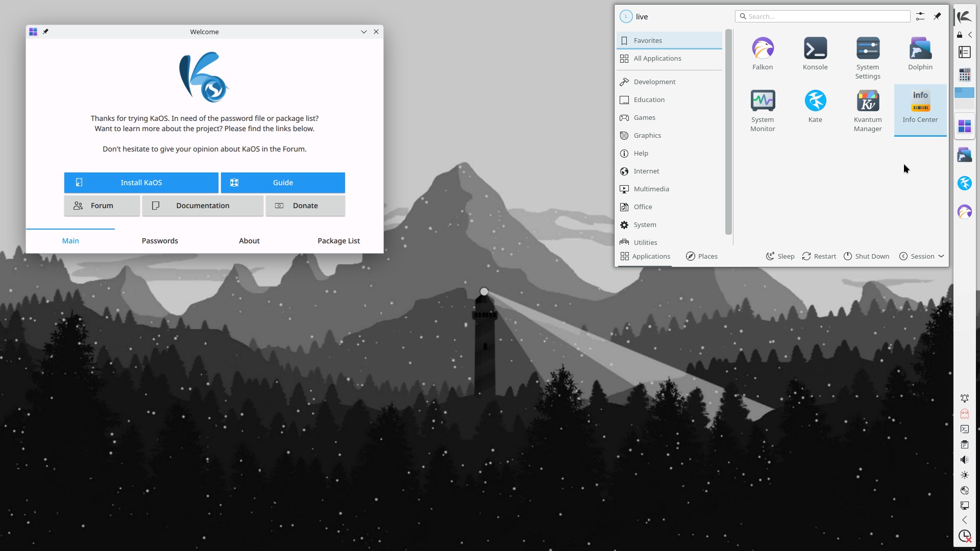Click the clipboard icon in the tray

(x=964, y=444)
